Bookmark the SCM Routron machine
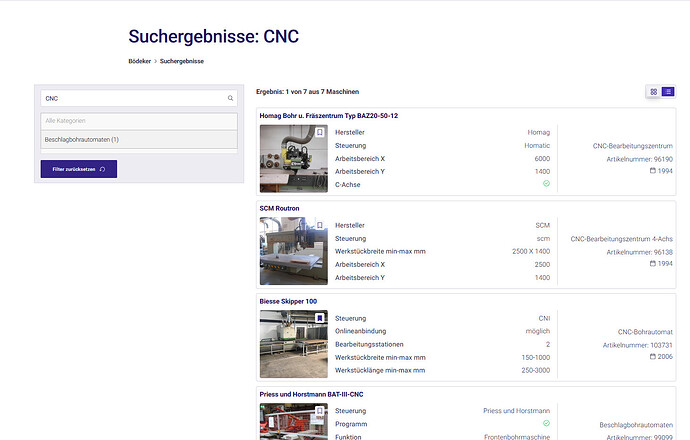This screenshot has height=440, width=690. pos(320,225)
